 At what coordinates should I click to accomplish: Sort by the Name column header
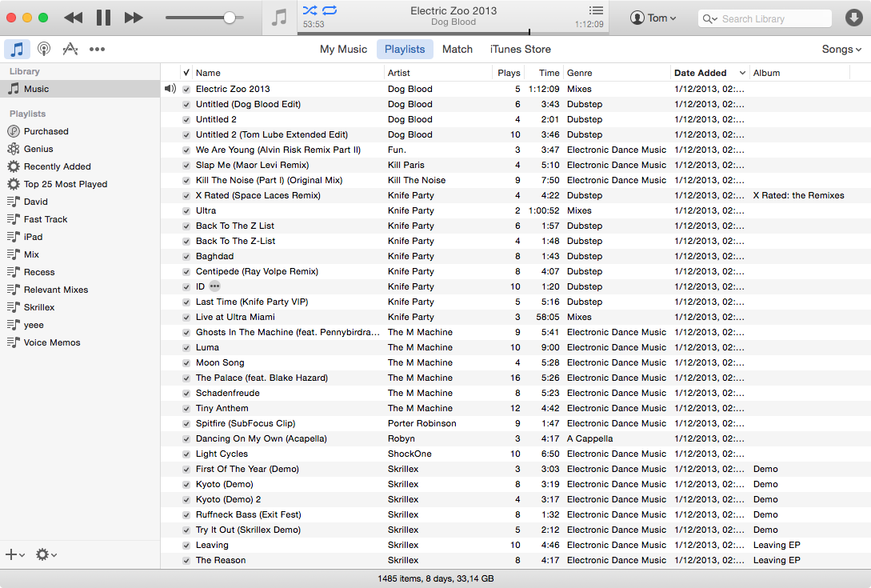click(x=288, y=73)
